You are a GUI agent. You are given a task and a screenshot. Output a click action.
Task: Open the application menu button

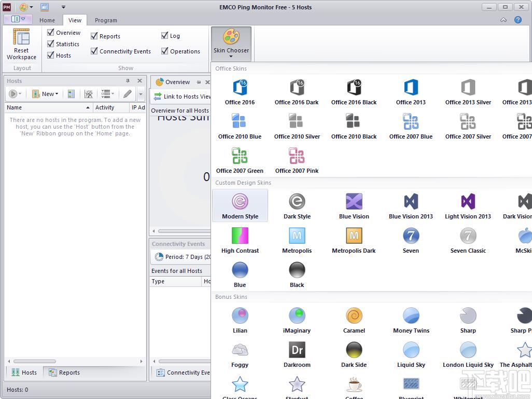tap(18, 19)
